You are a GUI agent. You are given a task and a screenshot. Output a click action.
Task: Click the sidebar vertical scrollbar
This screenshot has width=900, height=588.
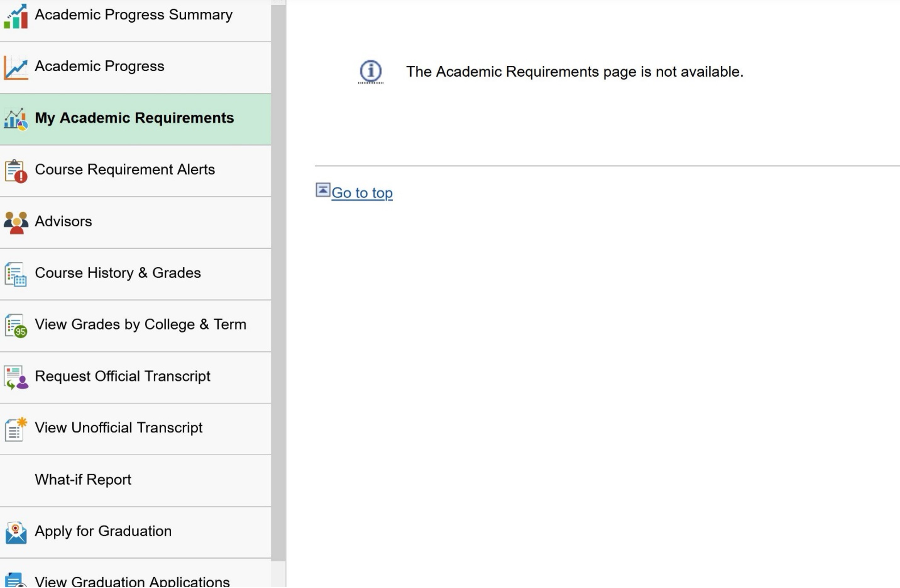click(x=279, y=283)
